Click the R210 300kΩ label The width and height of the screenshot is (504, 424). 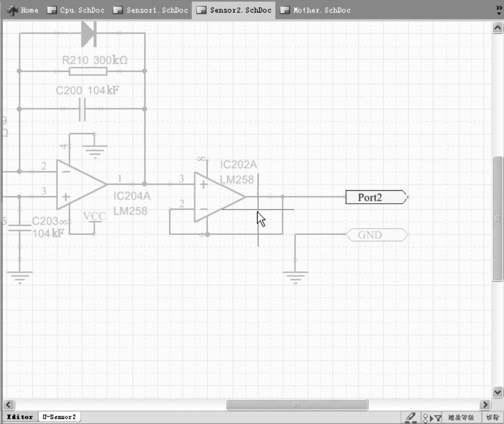(x=95, y=60)
